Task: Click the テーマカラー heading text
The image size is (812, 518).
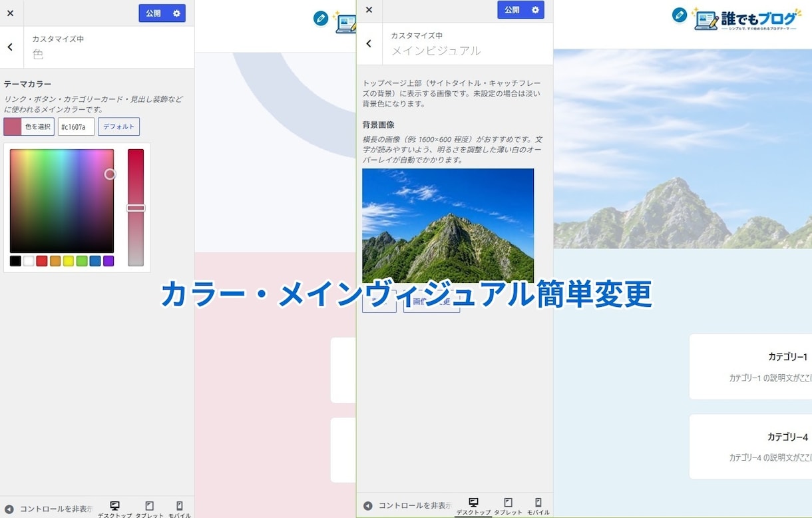Action: pos(27,84)
